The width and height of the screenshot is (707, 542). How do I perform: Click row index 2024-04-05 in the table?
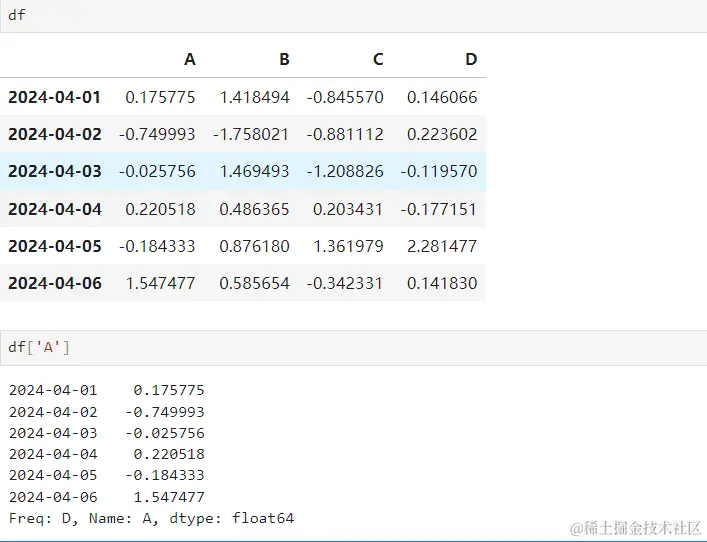click(x=55, y=246)
